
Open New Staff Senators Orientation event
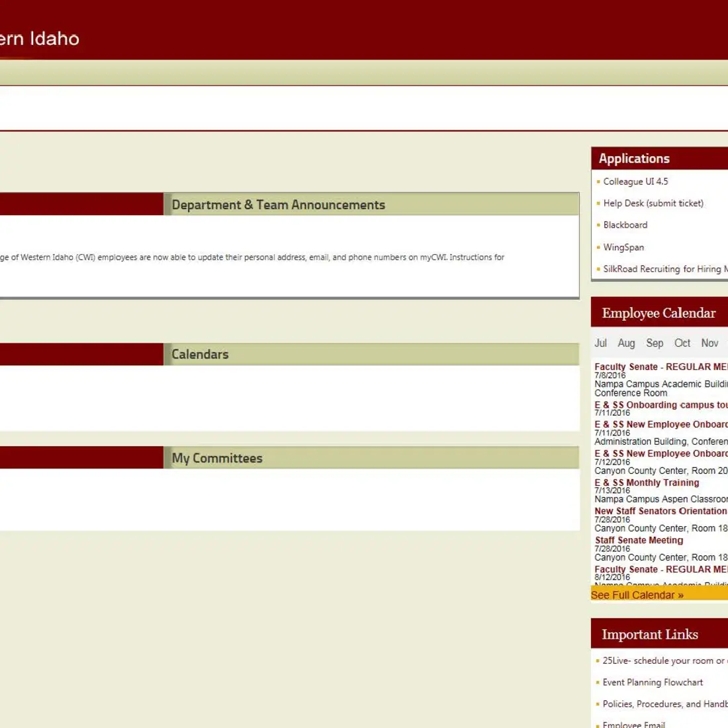[x=660, y=511]
